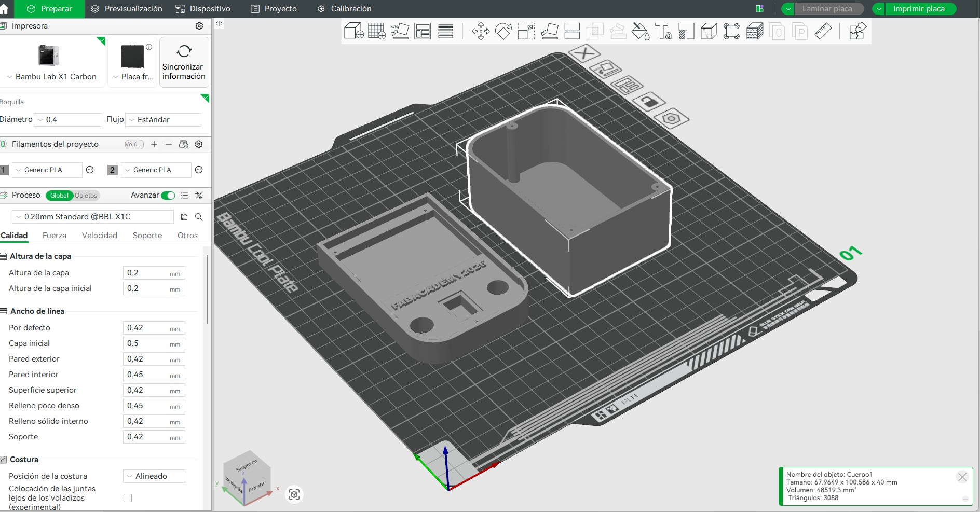Select the Measure ruler tool
This screenshot has width=980, height=512.
(x=823, y=31)
